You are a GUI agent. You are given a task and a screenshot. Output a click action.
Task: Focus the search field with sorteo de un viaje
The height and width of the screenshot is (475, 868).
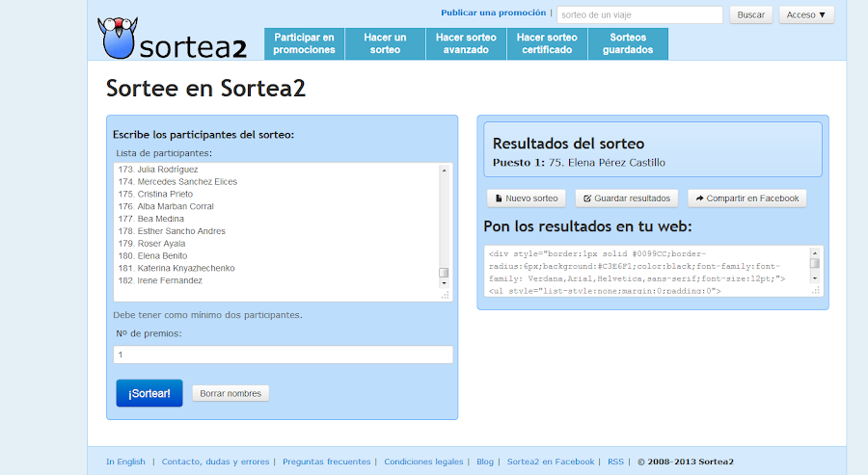[639, 14]
